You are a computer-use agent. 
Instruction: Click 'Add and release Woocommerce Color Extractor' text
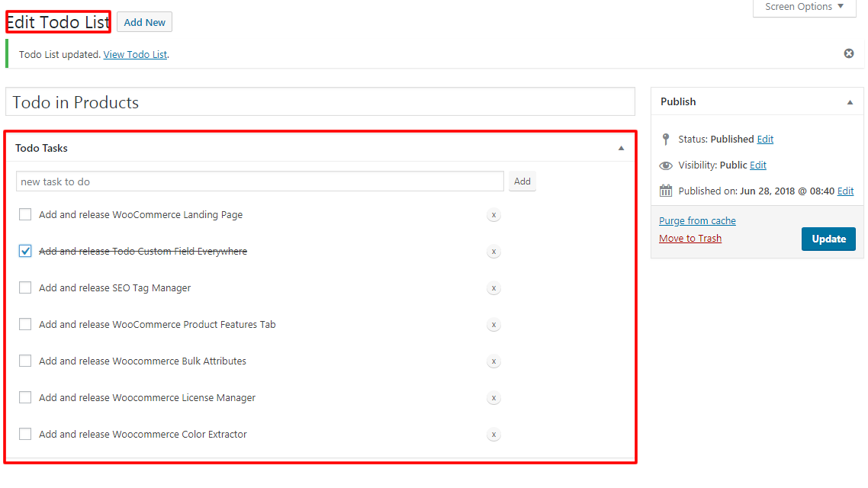coord(143,435)
